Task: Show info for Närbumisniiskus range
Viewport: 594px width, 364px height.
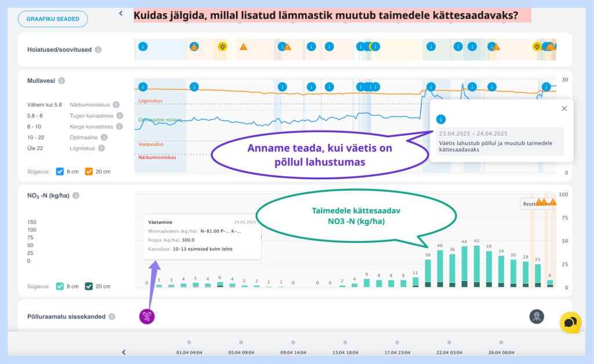Action: tap(116, 104)
